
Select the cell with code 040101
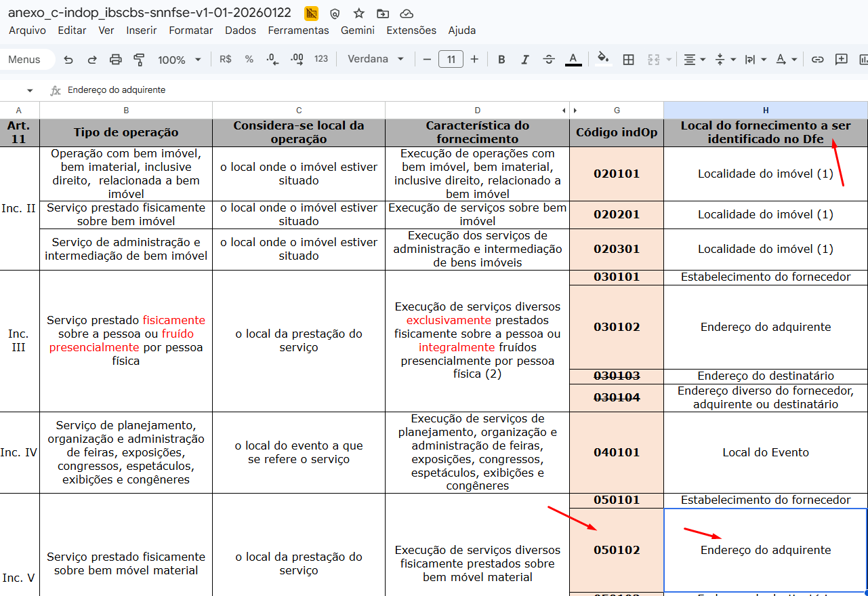617,452
